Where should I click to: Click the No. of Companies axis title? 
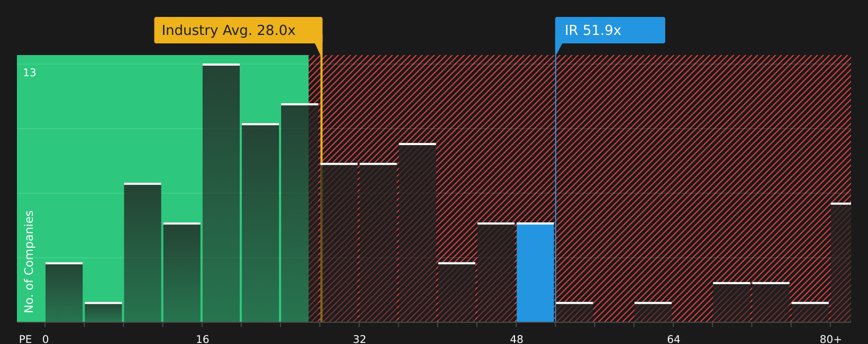coord(29,261)
